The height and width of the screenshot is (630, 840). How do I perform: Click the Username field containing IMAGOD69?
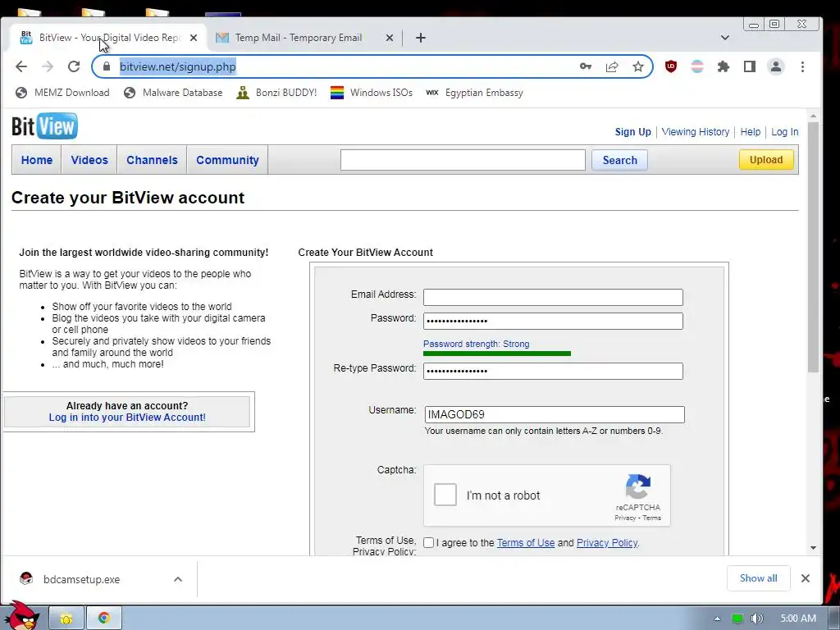555,414
